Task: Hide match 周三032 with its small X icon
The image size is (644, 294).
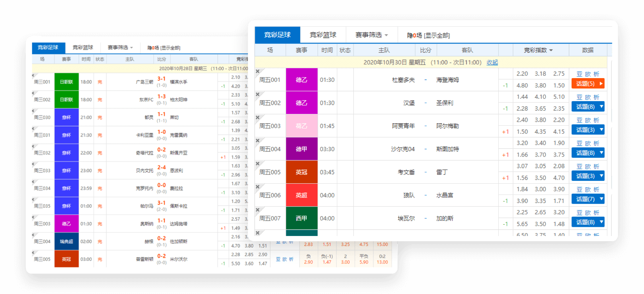Action: [x=34, y=146]
